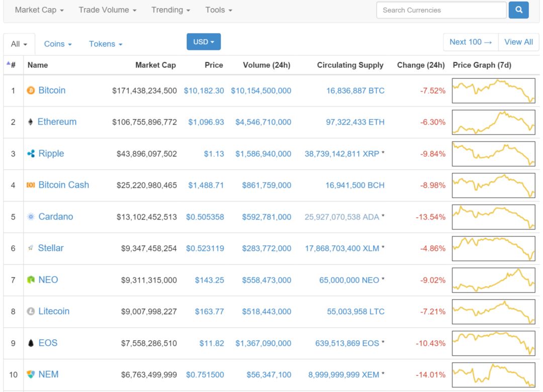This screenshot has height=392, width=543.
Task: Open the Market Cap dropdown menu
Action: [39, 10]
